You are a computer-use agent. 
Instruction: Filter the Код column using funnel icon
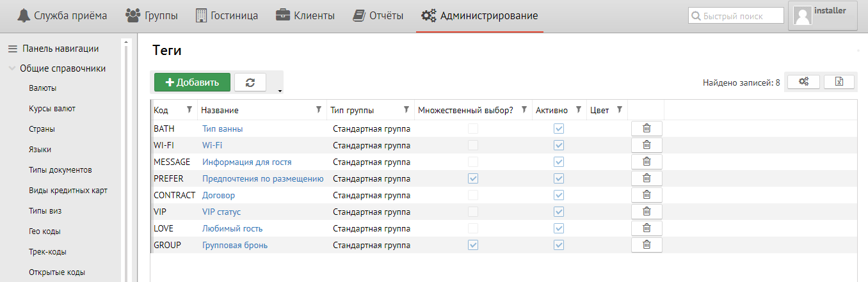pyautogui.click(x=189, y=109)
